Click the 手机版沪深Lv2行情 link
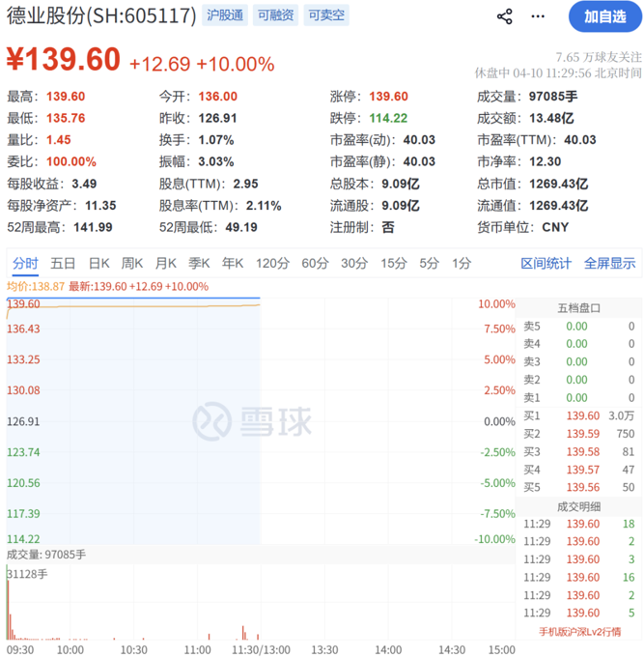The height and width of the screenshot is (658, 644). pos(580,632)
